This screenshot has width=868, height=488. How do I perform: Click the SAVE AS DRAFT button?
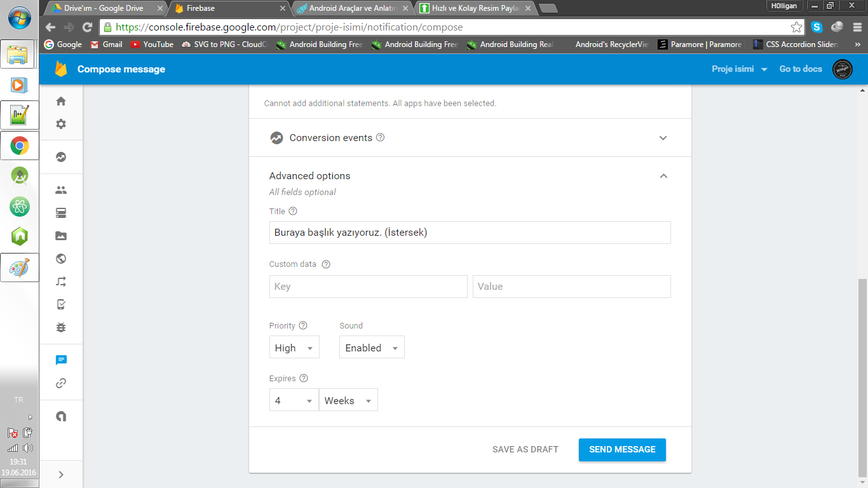(x=525, y=449)
